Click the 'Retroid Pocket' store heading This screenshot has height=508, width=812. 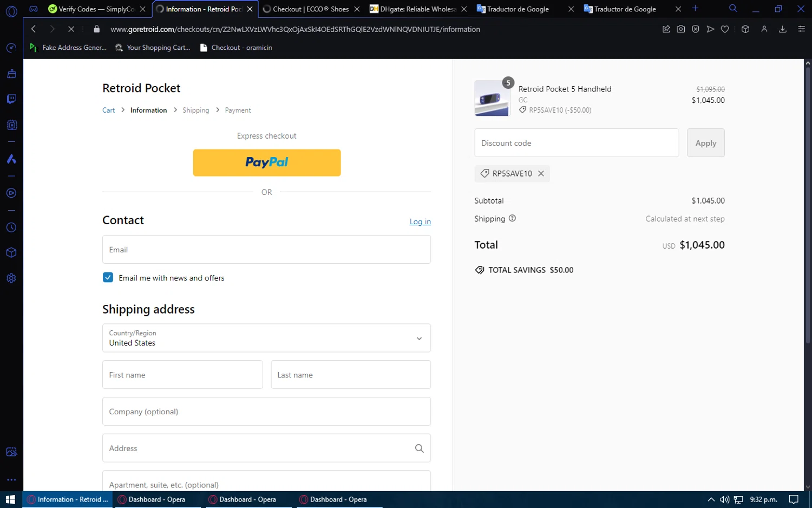pyautogui.click(x=141, y=88)
